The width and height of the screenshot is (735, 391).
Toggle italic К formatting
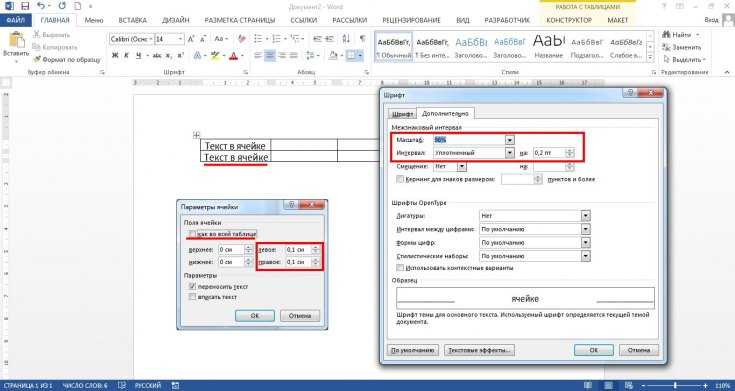(127, 55)
